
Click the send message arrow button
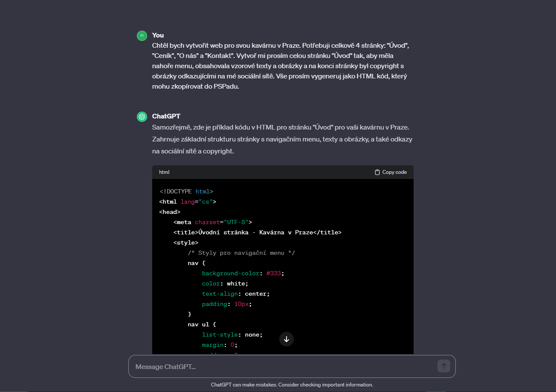click(443, 366)
